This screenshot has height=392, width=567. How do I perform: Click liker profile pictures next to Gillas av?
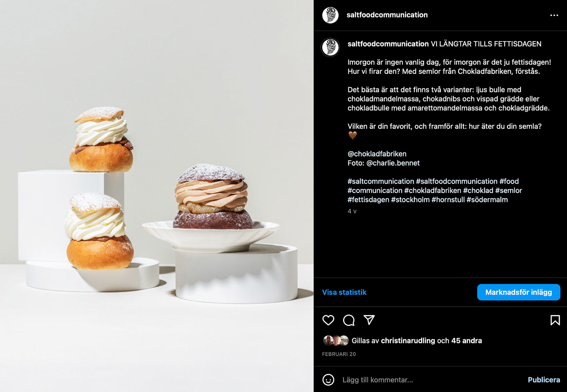tap(336, 341)
